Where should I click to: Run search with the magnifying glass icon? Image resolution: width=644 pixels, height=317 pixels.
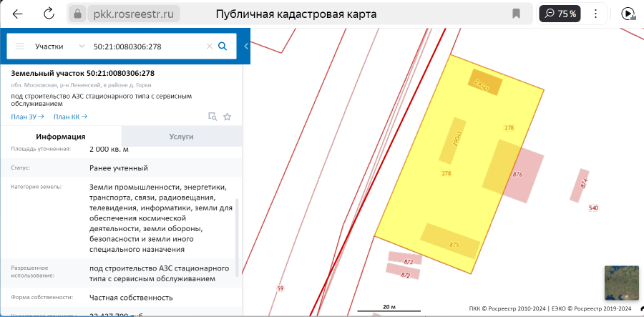[223, 47]
